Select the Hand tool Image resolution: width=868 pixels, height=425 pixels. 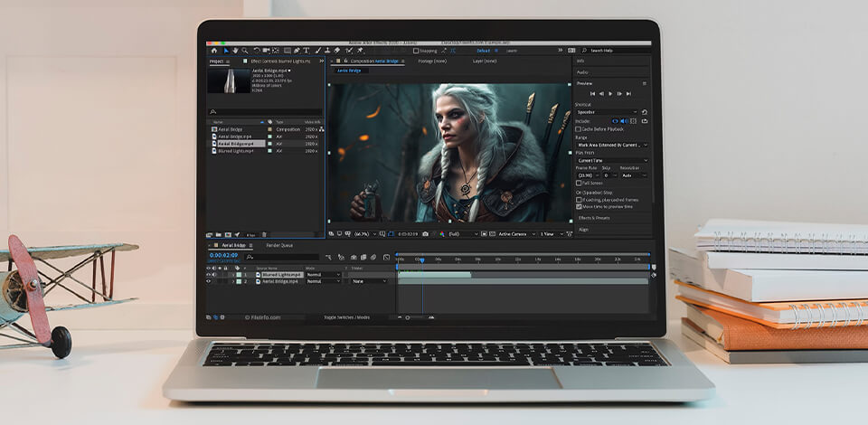(235, 51)
